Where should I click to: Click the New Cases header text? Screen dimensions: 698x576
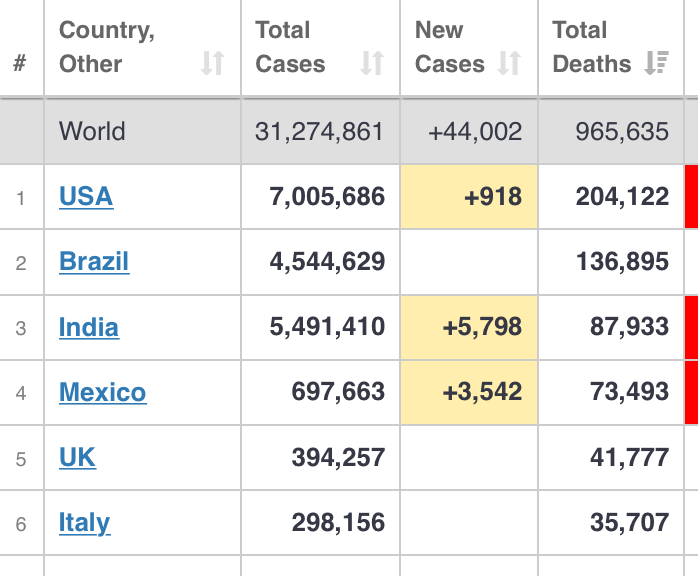(x=450, y=47)
